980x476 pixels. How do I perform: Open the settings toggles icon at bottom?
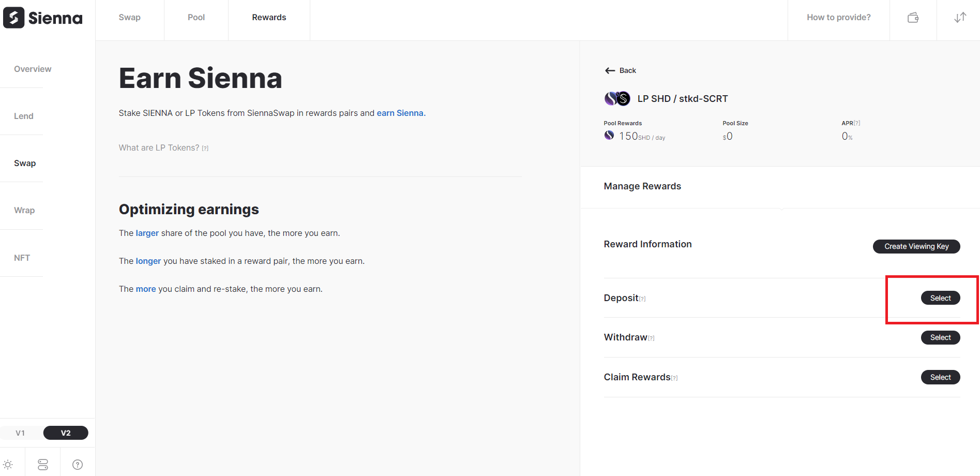pos(43,465)
